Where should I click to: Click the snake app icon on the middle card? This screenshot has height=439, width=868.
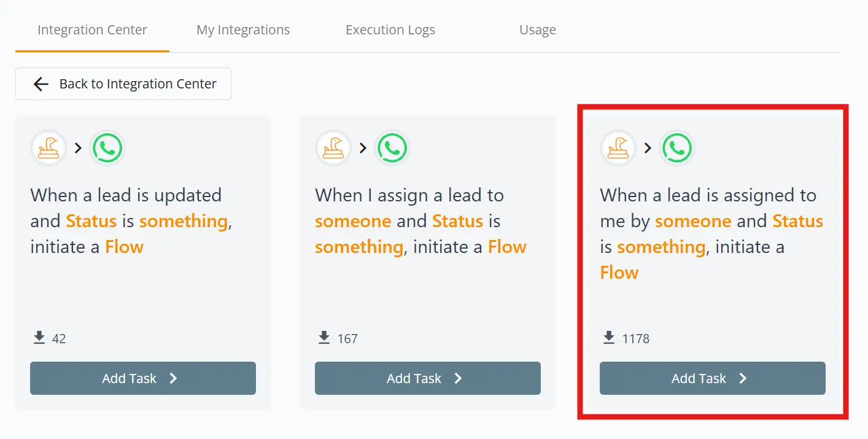tap(333, 147)
